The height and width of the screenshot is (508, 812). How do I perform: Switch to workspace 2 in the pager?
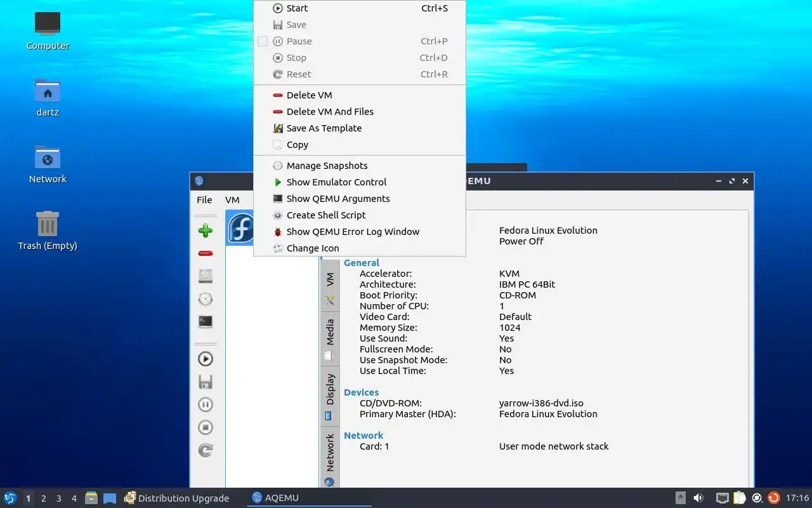pos(43,498)
